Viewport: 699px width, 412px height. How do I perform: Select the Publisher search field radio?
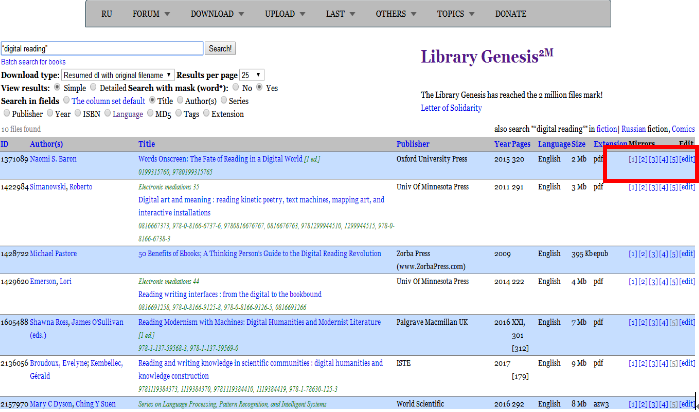[x=8, y=114]
